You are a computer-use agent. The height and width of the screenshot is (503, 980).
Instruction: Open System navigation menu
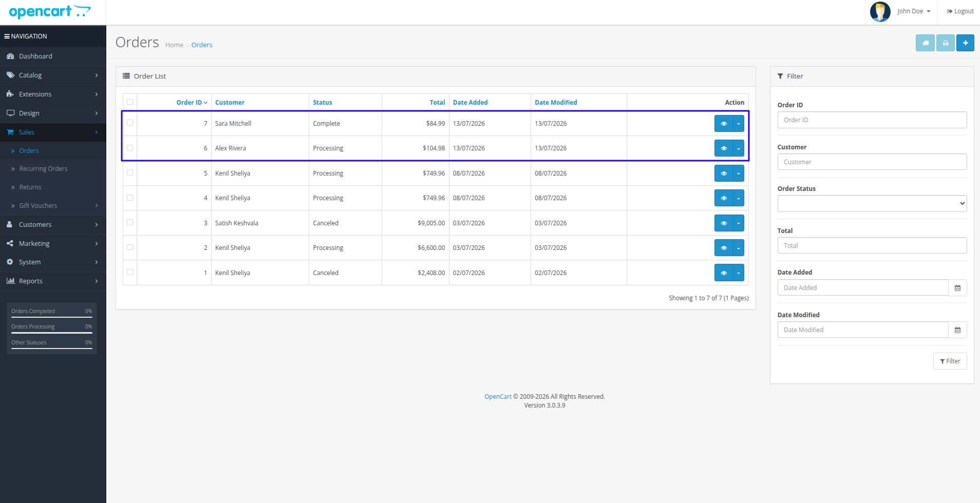[53, 262]
